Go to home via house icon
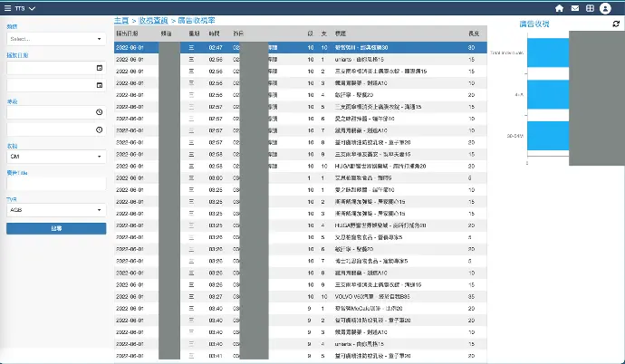The image size is (625, 364). pyautogui.click(x=559, y=8)
